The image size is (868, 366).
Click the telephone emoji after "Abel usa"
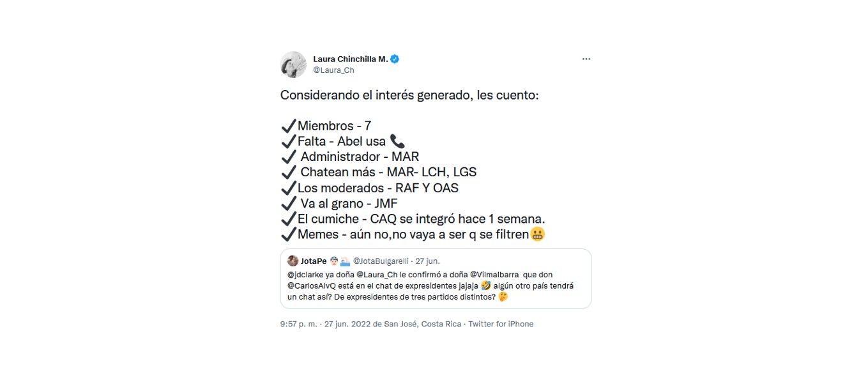(x=397, y=141)
